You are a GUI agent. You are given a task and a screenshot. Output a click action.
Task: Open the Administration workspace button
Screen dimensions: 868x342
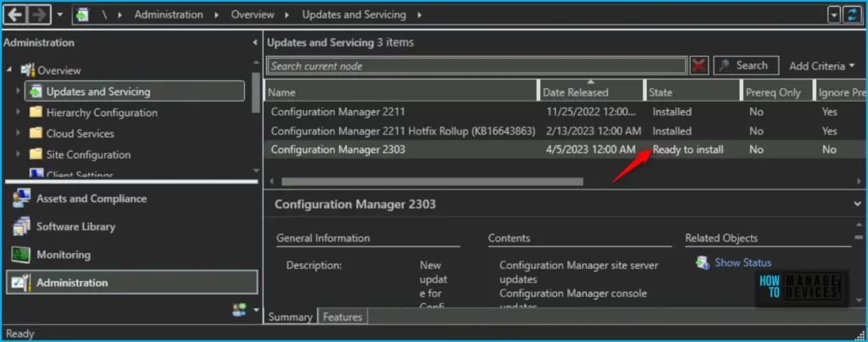131,283
